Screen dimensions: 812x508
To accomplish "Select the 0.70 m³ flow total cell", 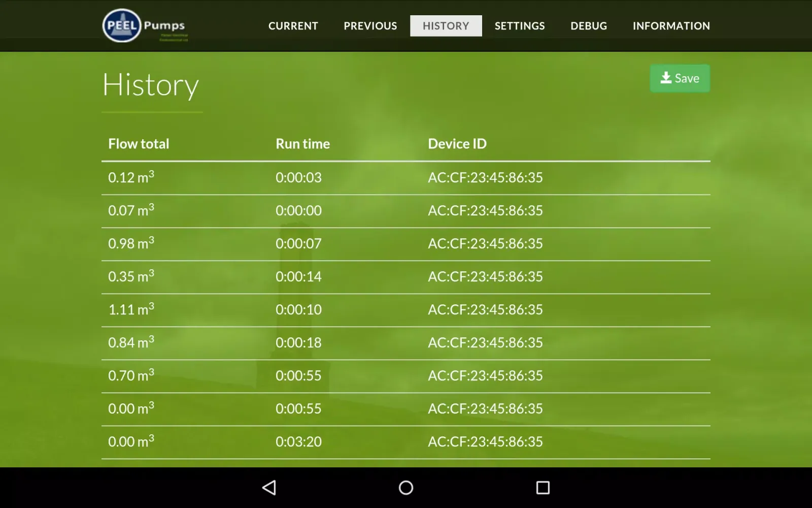I will (131, 375).
